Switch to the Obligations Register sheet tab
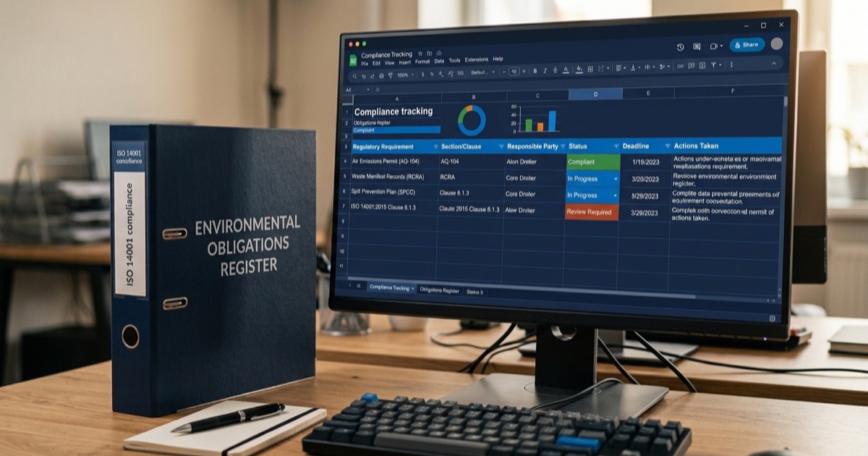The height and width of the screenshot is (456, 868). pyautogui.click(x=440, y=290)
